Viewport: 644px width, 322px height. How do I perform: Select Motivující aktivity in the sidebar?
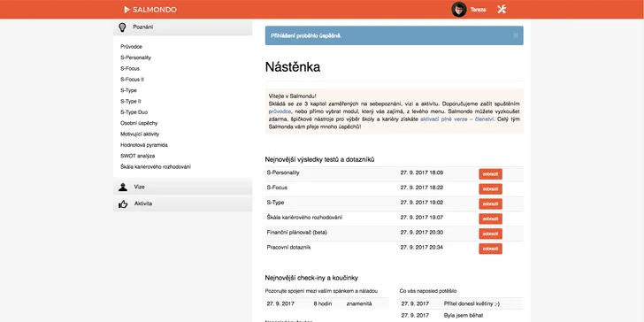coord(140,134)
